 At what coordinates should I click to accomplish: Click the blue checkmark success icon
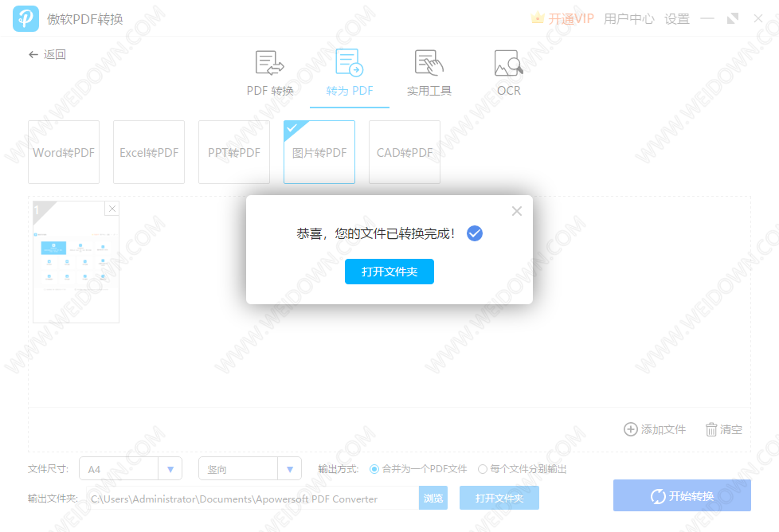tap(475, 233)
